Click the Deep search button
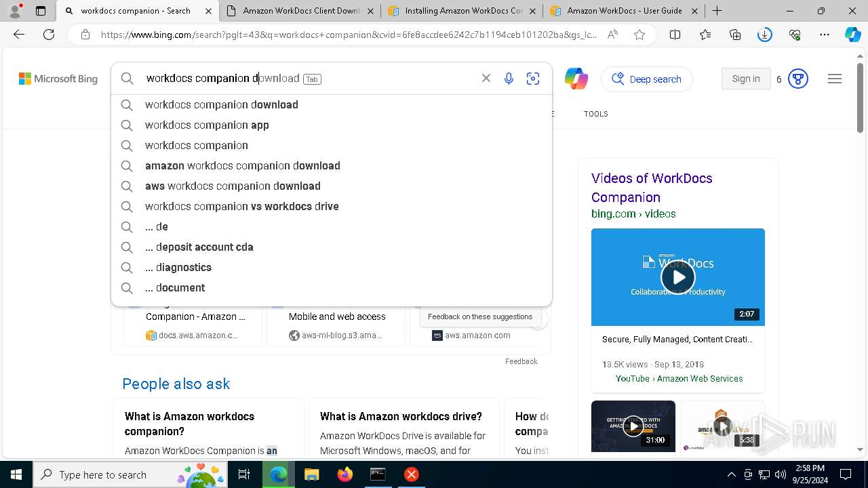 646,79
